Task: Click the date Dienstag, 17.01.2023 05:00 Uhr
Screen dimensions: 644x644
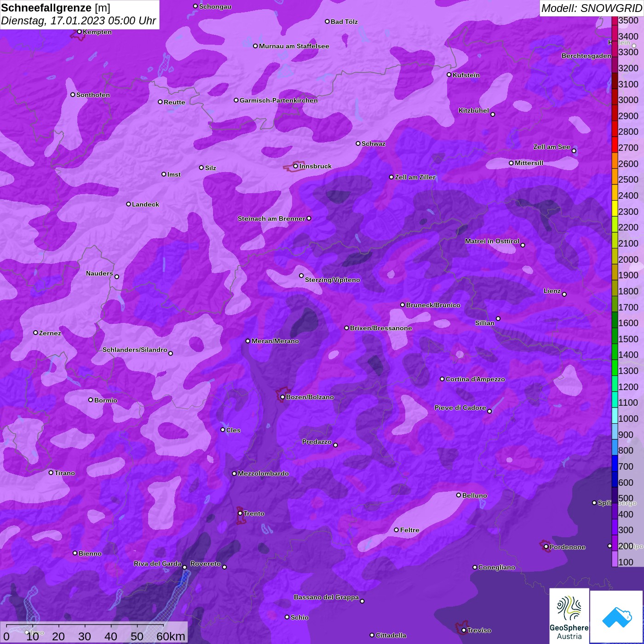Action: [x=78, y=21]
